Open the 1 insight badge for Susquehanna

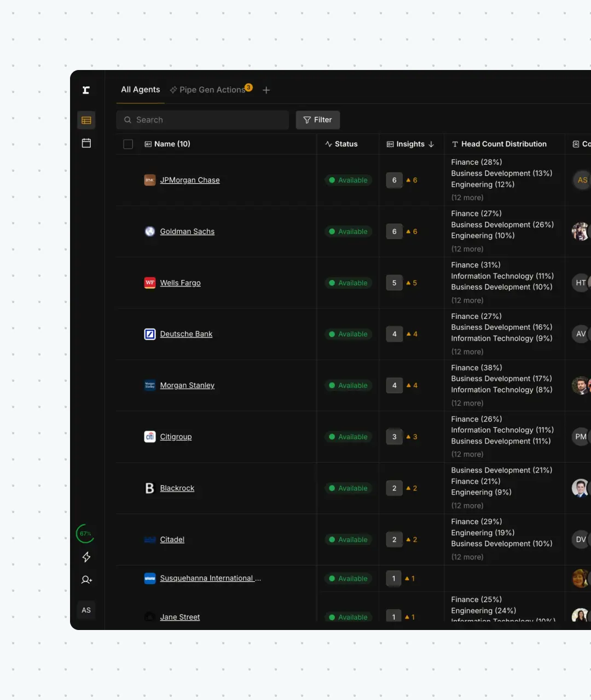pyautogui.click(x=393, y=579)
